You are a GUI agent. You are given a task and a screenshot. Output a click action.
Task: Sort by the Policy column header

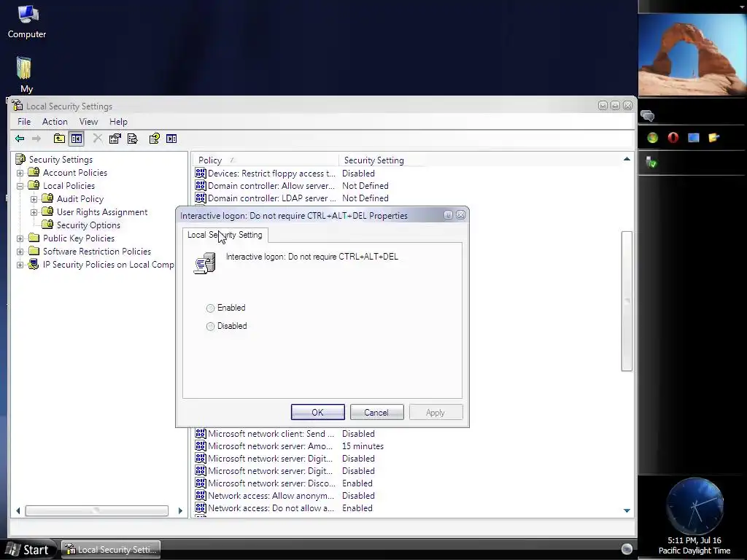[x=265, y=160]
